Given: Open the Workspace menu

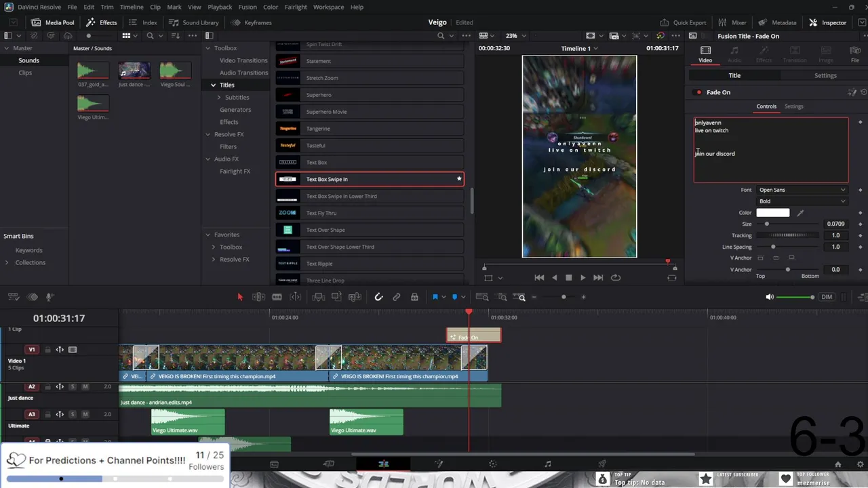Looking at the screenshot, I should tap(328, 7).
